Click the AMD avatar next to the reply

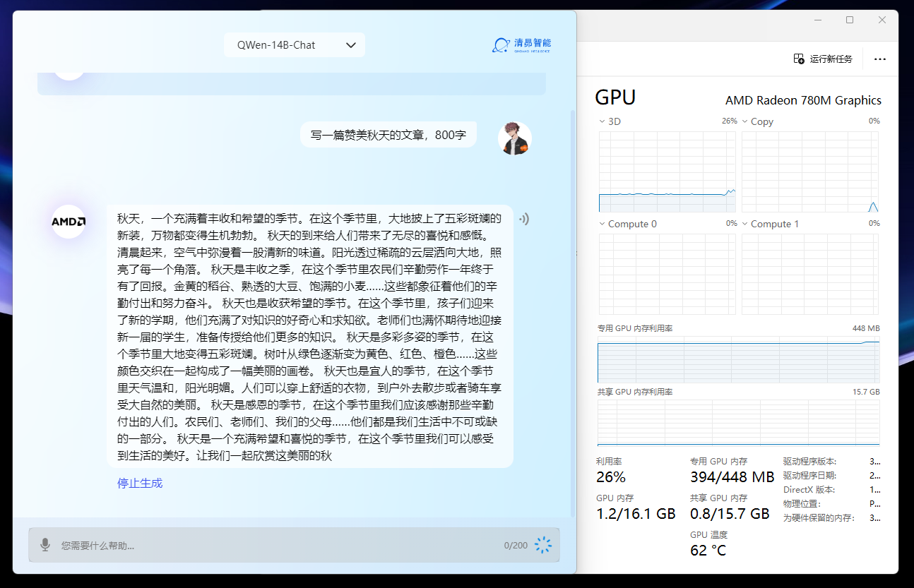pyautogui.click(x=68, y=221)
